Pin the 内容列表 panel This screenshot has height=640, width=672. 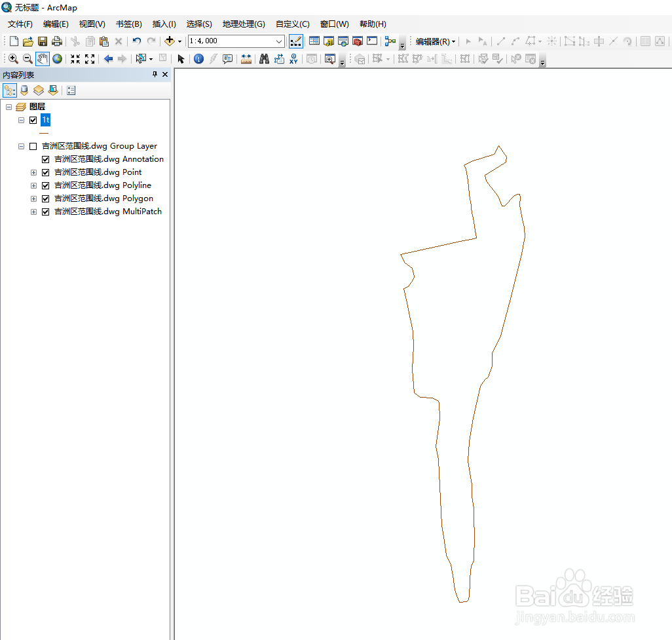coord(155,75)
